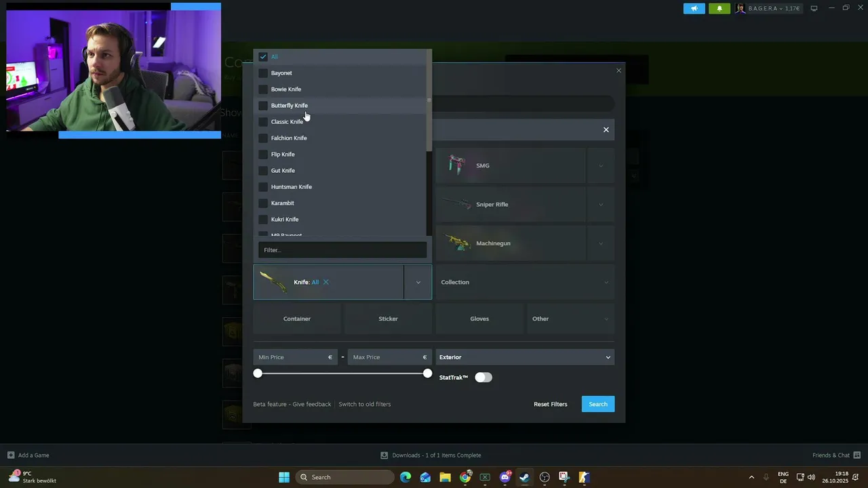This screenshot has height=488, width=868.
Task: Click the Max Price field
Action: point(389,357)
